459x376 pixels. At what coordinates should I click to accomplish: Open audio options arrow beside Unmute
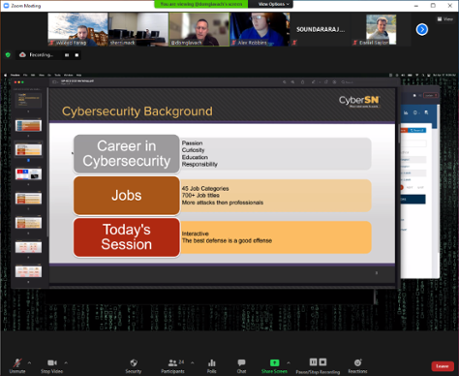pos(29,363)
